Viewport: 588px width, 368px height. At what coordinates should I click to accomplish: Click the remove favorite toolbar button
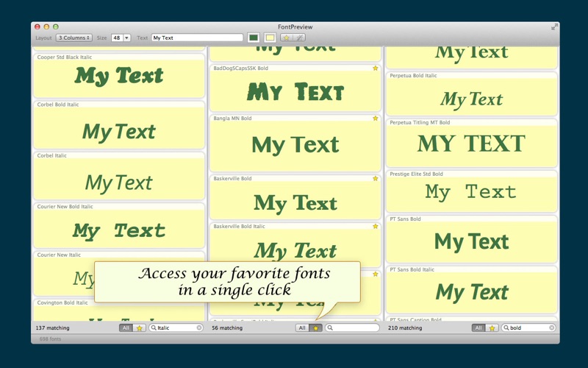(299, 38)
